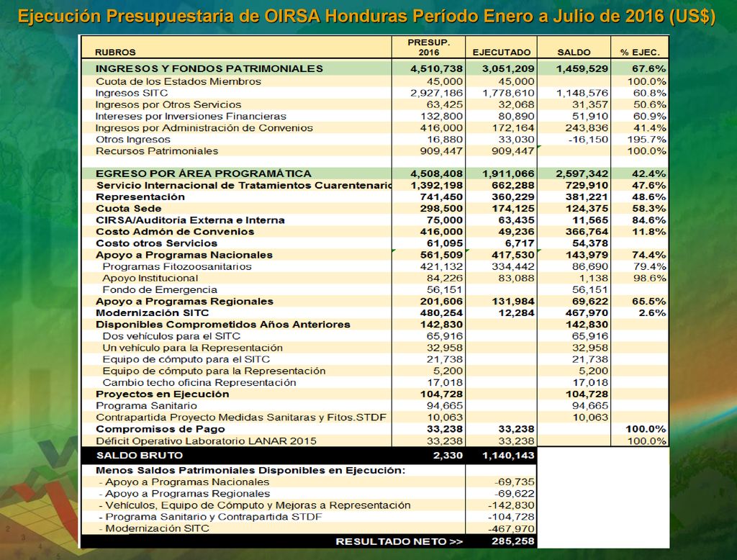The height and width of the screenshot is (560, 737).
Task: Select 'Ingresos por Otros Servicios' label
Action: coord(168,104)
